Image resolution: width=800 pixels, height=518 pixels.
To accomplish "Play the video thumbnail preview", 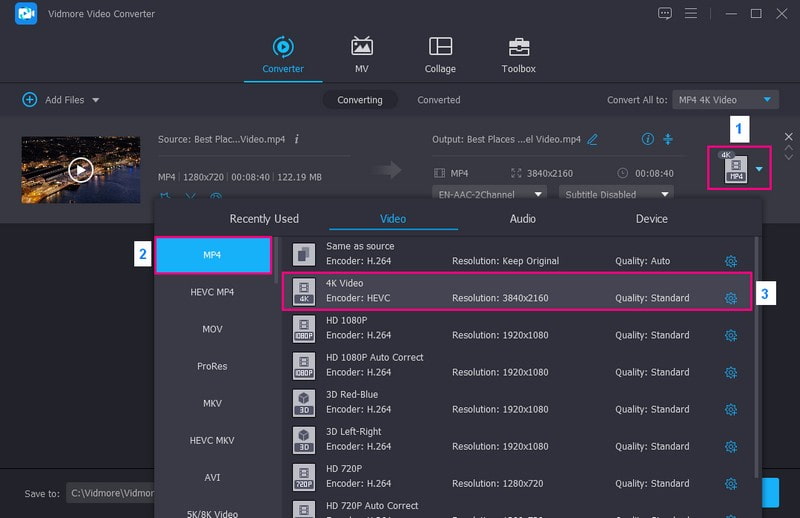I will coord(81,170).
